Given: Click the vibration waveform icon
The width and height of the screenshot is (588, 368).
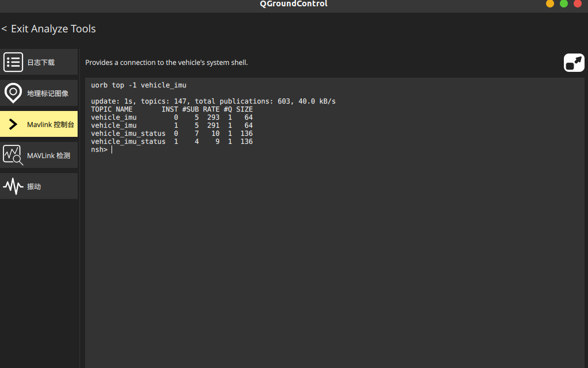Looking at the screenshot, I should pyautogui.click(x=13, y=186).
